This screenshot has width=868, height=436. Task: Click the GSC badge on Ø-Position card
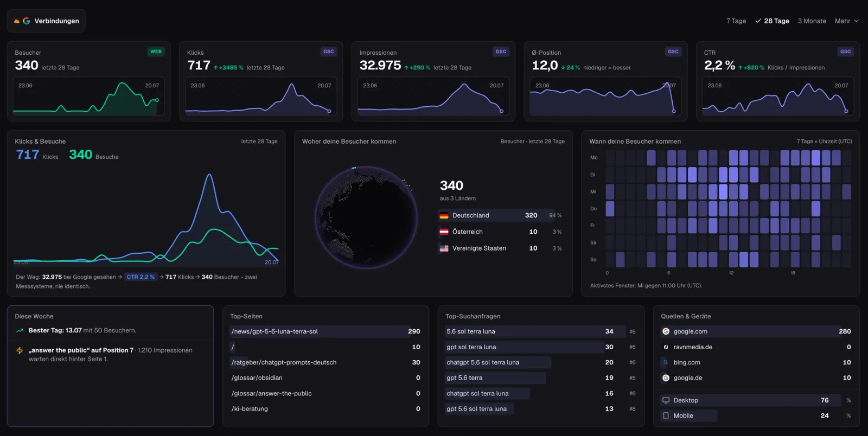pos(673,52)
